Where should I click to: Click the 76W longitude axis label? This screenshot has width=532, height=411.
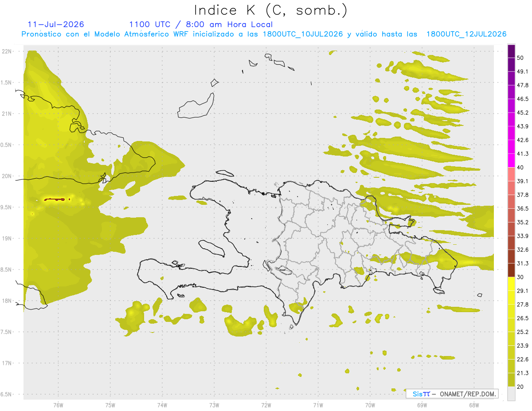pos(58,405)
